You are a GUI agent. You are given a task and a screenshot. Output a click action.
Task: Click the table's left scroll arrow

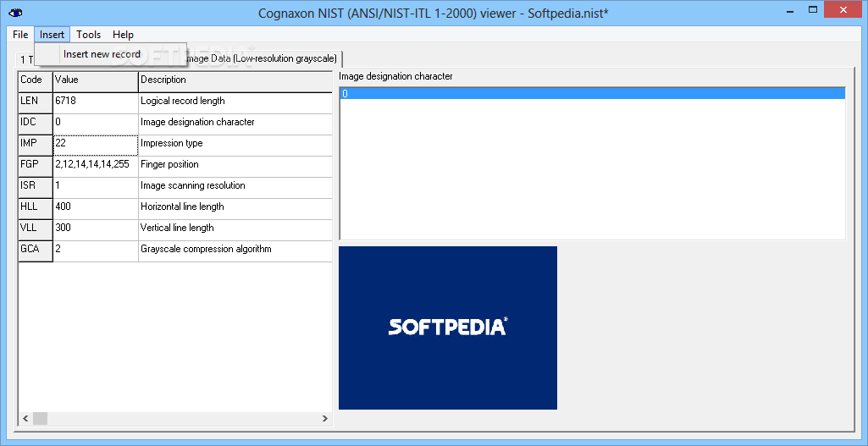coord(25,418)
